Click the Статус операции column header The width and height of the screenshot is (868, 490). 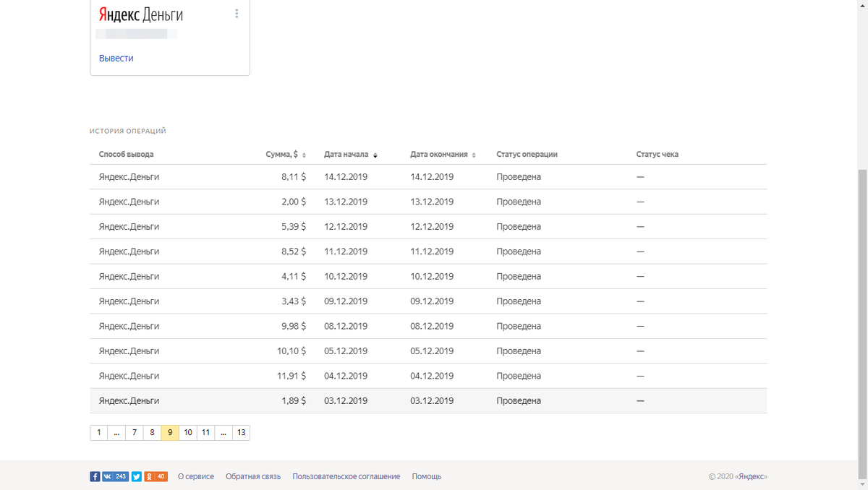[x=527, y=155]
